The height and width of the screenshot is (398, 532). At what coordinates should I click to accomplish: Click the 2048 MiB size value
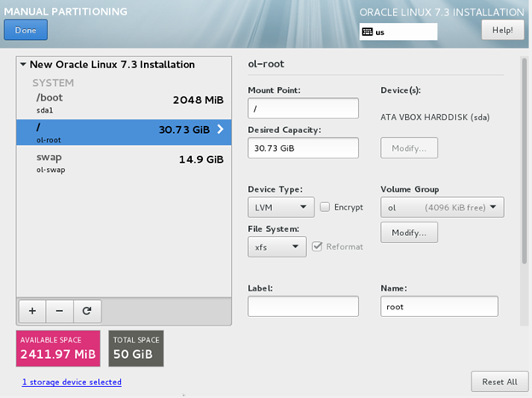click(x=198, y=100)
